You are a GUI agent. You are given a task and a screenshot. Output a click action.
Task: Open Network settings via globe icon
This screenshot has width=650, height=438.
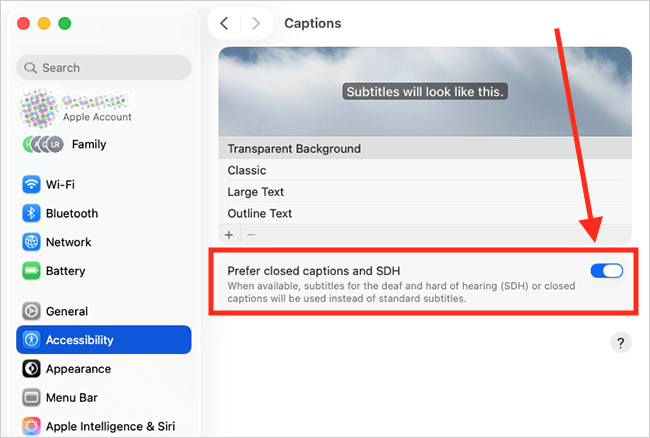pos(31,242)
